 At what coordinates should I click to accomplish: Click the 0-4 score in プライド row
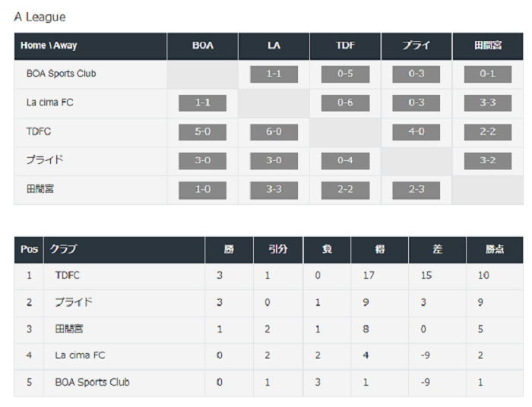(345, 161)
